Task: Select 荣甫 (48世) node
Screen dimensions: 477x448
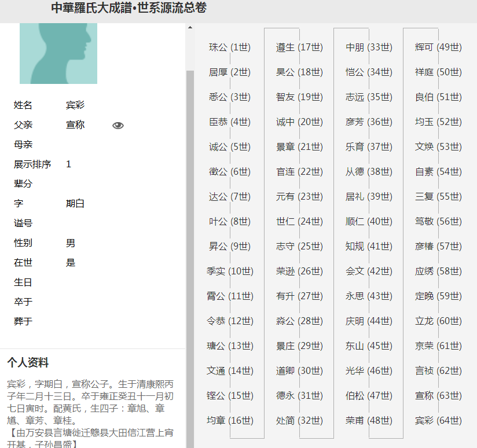Action: pyautogui.click(x=369, y=421)
